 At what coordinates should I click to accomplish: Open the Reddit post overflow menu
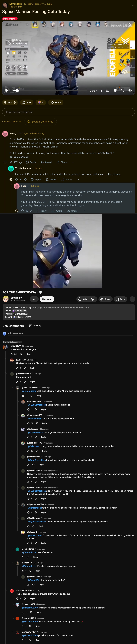(x=133, y=5)
